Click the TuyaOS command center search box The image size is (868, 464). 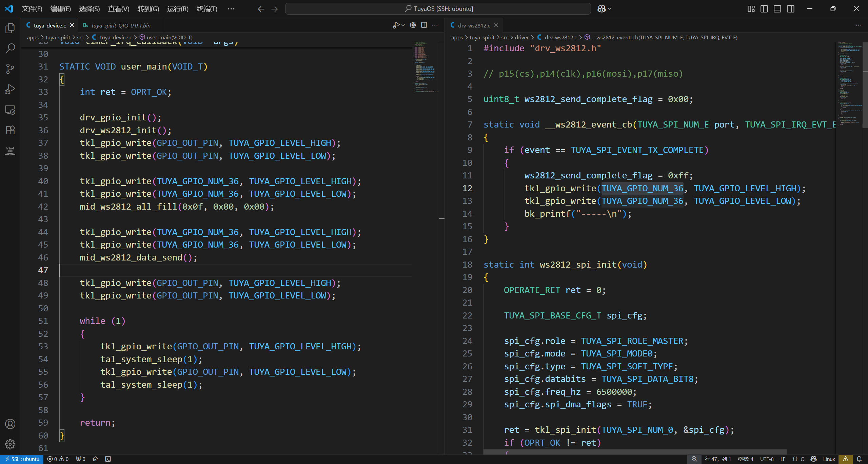click(x=438, y=9)
